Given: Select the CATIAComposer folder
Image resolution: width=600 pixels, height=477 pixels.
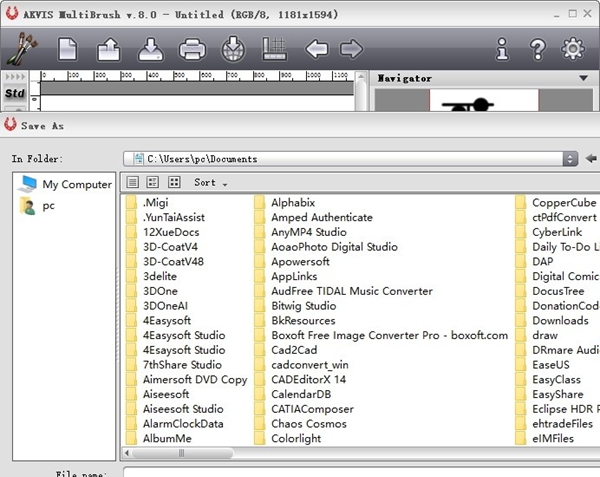Looking at the screenshot, I should click(x=305, y=409).
